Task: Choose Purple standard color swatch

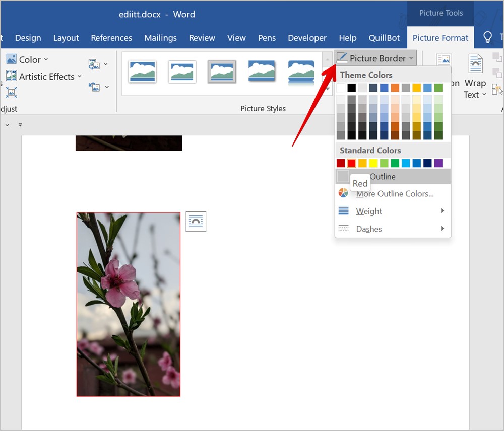Action: pyautogui.click(x=438, y=163)
